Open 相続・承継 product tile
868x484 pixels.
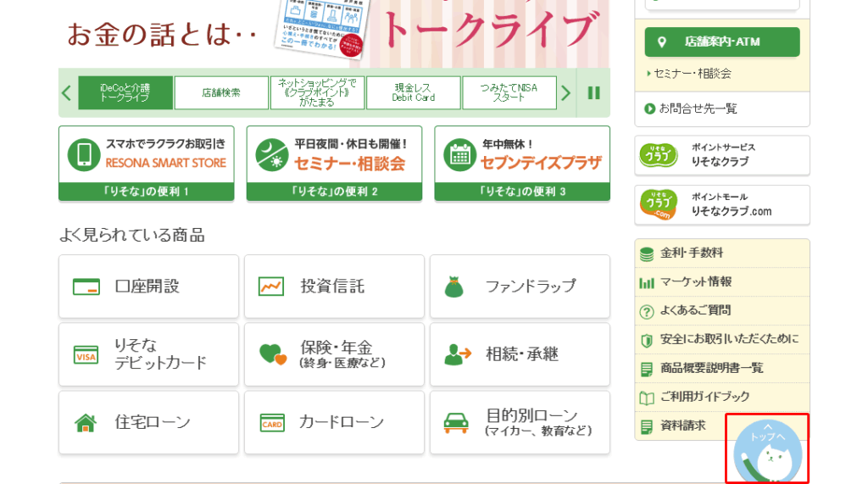pos(520,354)
